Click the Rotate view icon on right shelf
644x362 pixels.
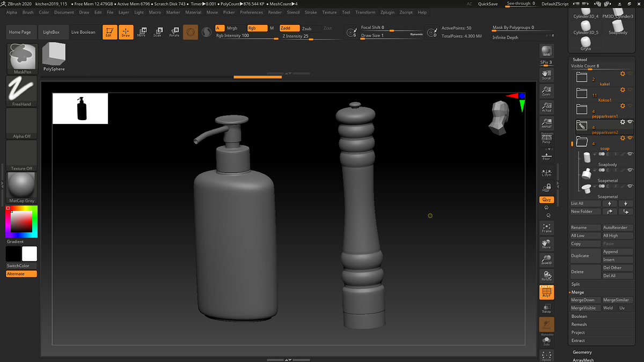pyautogui.click(x=546, y=276)
